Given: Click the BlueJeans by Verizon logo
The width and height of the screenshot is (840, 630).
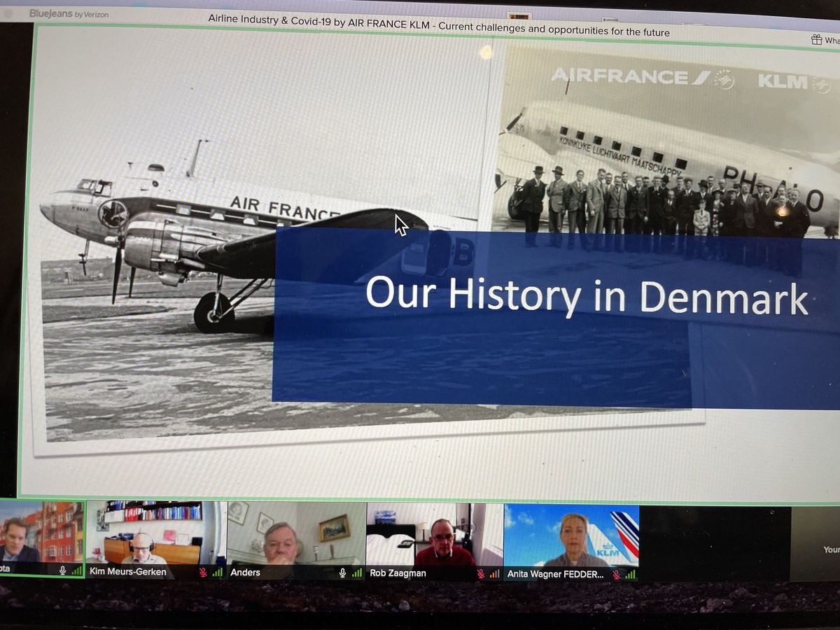Looking at the screenshot, I should [69, 13].
